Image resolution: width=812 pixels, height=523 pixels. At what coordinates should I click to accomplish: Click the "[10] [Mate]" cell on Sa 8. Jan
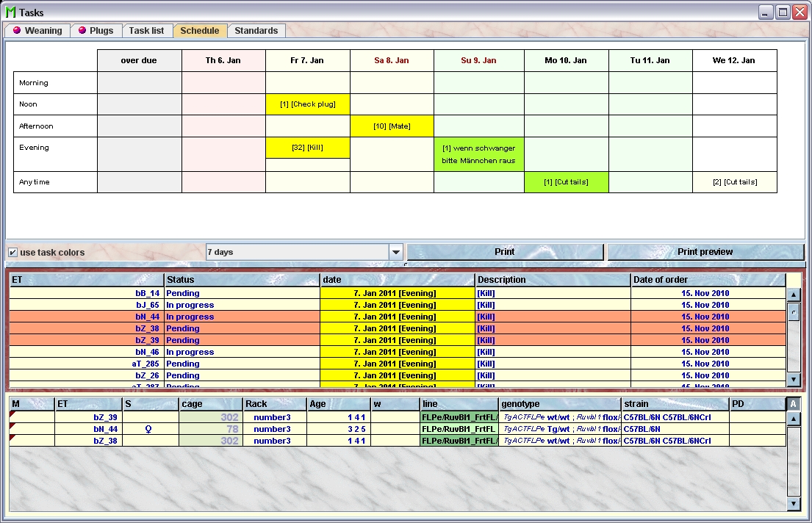[x=392, y=126]
